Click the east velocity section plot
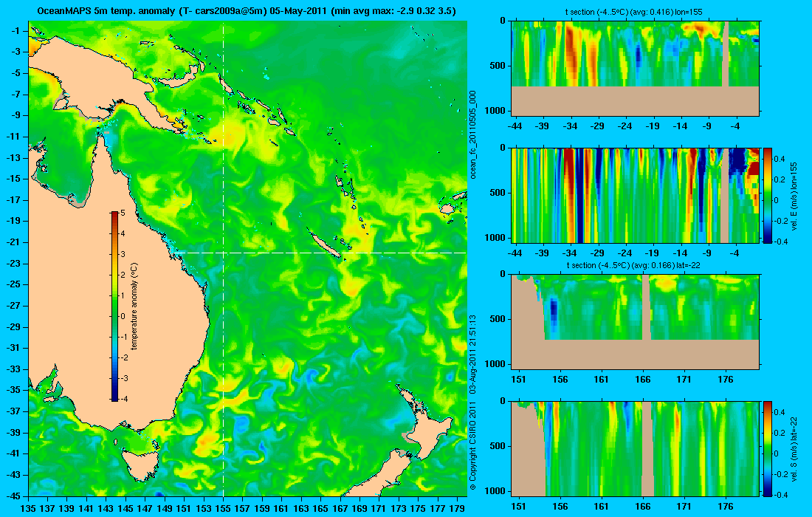 pos(636,195)
